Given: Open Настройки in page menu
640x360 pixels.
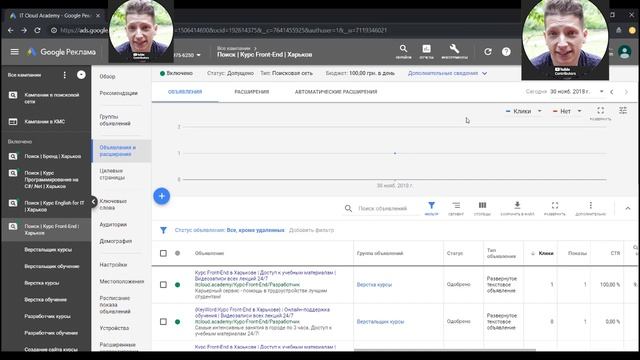Looking at the screenshot, I should click(113, 265).
